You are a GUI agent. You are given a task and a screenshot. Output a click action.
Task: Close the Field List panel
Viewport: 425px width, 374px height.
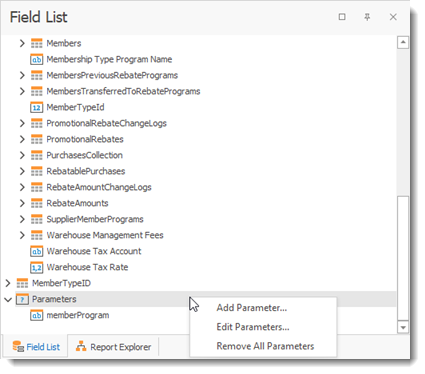pos(393,17)
